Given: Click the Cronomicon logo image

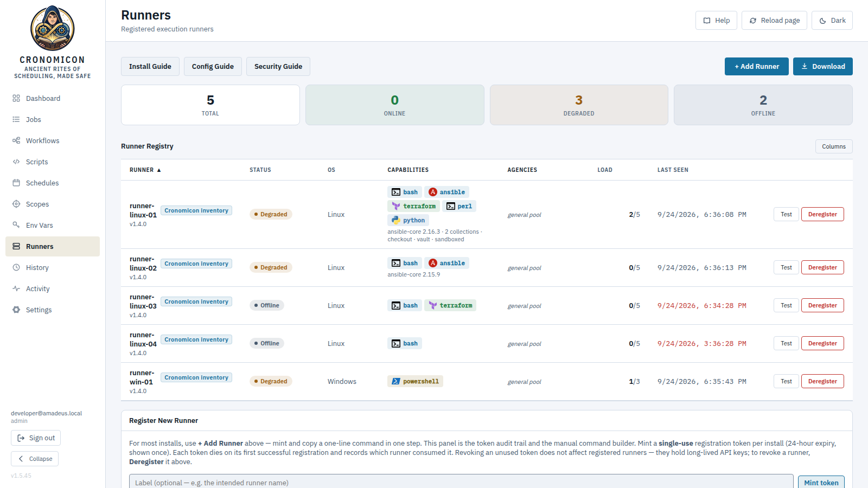Looking at the screenshot, I should [53, 28].
